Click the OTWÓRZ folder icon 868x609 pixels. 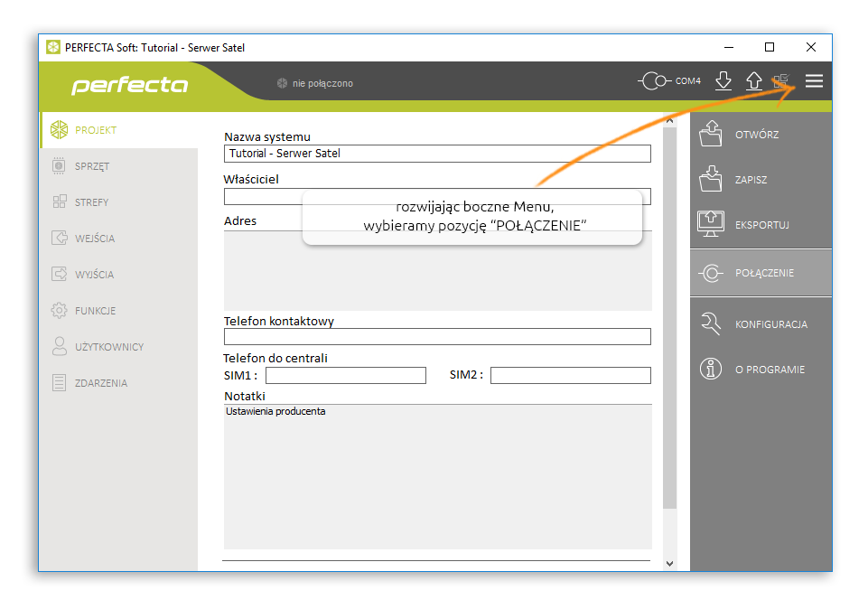point(710,134)
